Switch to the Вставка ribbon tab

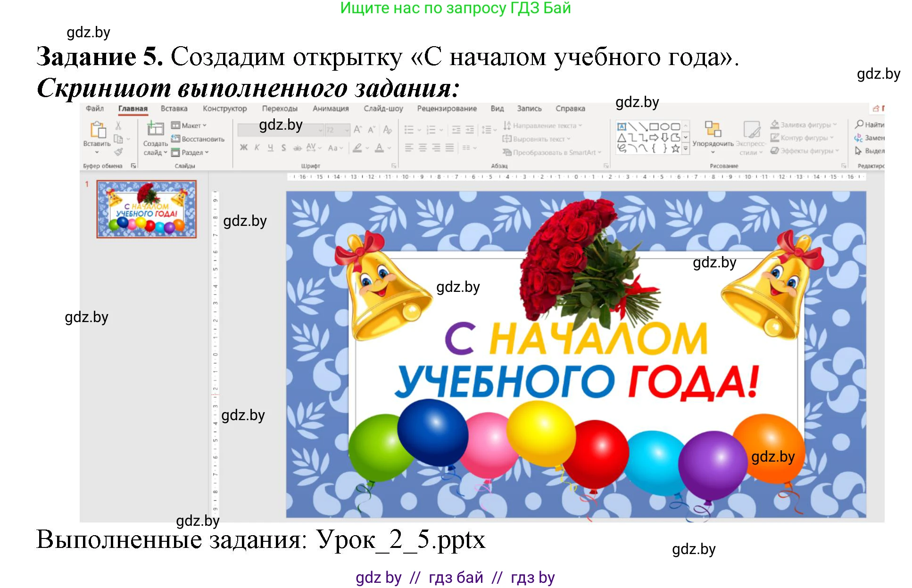(x=174, y=108)
